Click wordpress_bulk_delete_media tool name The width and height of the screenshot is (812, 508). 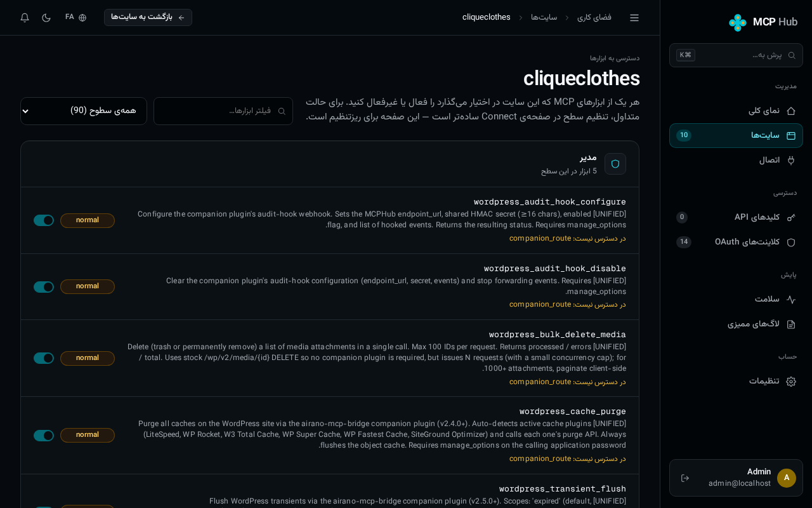(x=558, y=335)
